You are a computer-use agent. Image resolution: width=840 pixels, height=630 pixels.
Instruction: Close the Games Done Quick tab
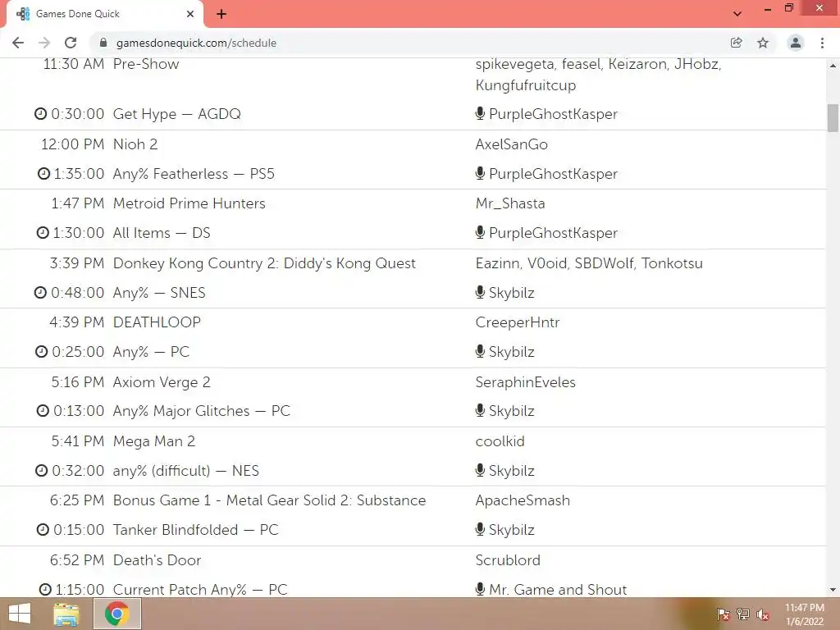(190, 14)
